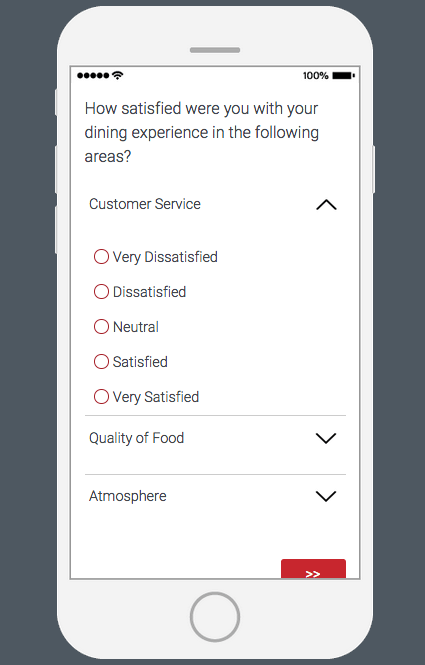Viewport: 425px width, 665px height.
Task: Expand the Atmosphere chevron arrow
Action: click(326, 496)
